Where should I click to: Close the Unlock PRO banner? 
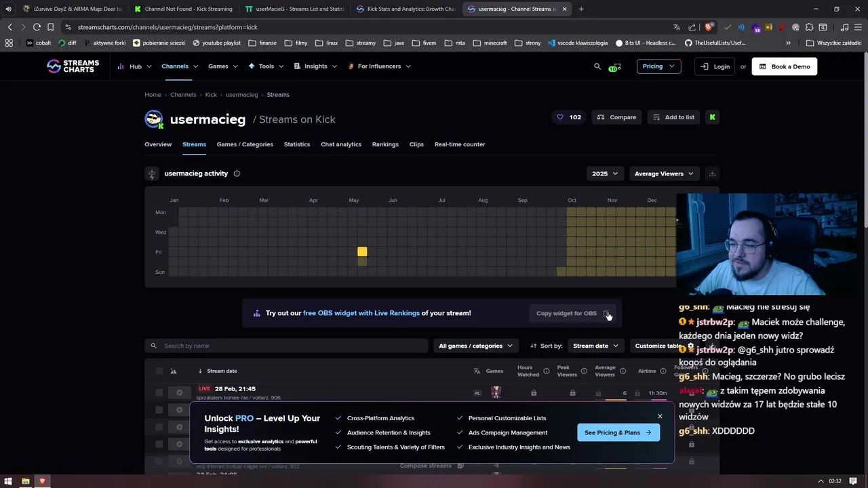[x=660, y=416]
